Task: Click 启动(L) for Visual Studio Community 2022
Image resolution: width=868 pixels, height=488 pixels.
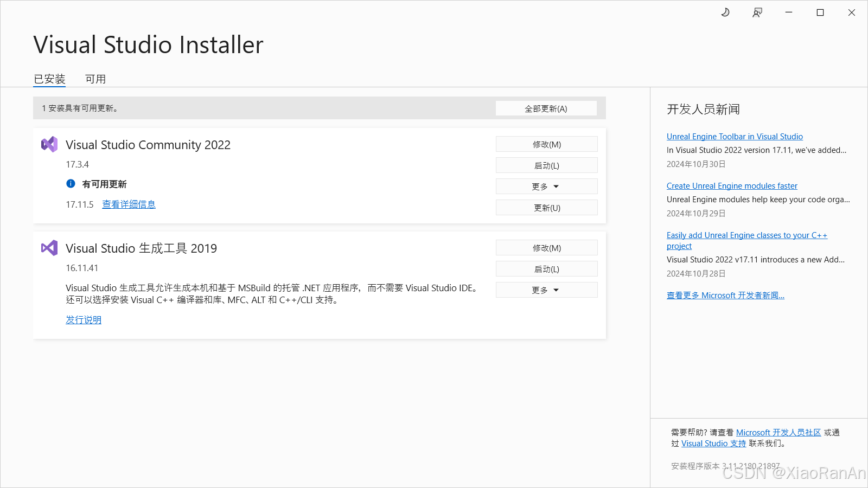Action: (547, 165)
